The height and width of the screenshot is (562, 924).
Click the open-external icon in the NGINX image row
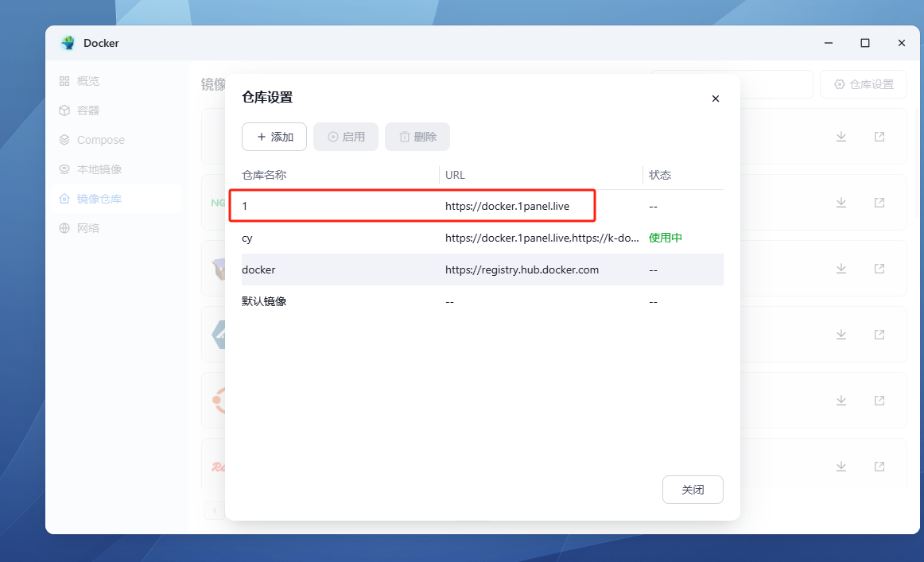879,203
